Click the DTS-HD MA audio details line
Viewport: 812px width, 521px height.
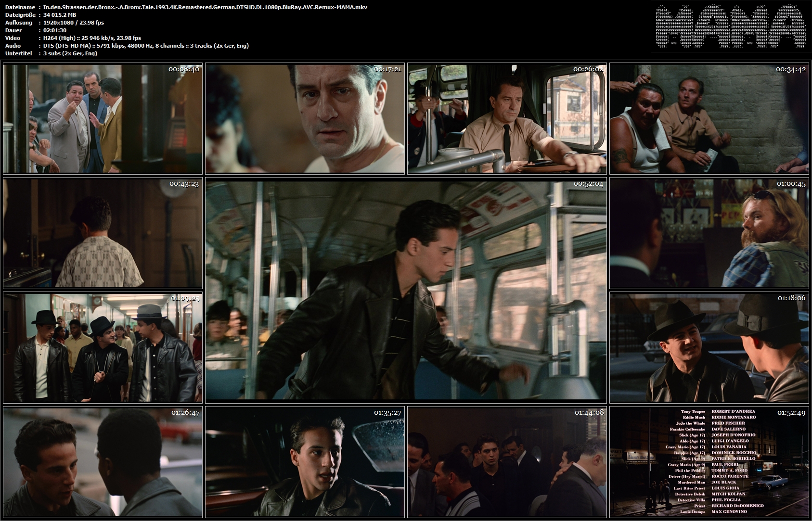pyautogui.click(x=146, y=46)
